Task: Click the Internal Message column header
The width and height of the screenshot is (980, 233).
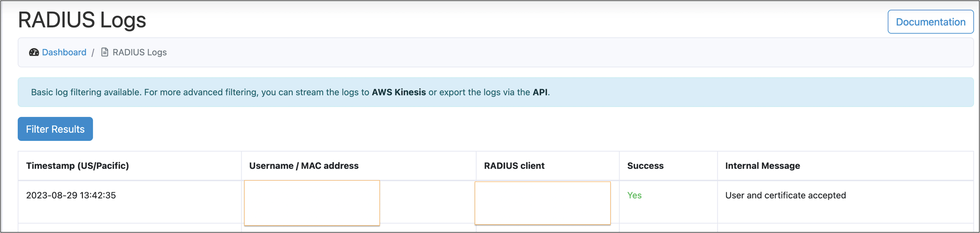Action: pyautogui.click(x=762, y=166)
